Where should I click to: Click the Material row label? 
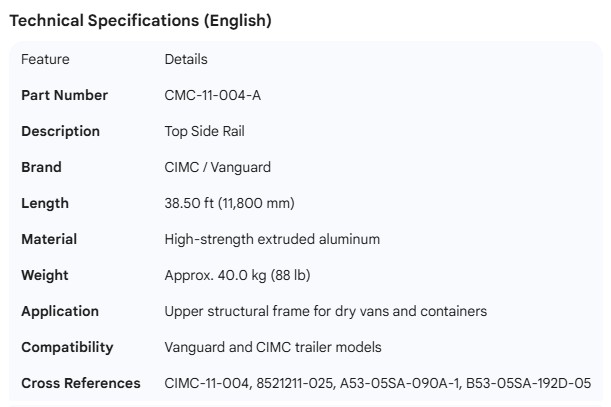click(49, 239)
